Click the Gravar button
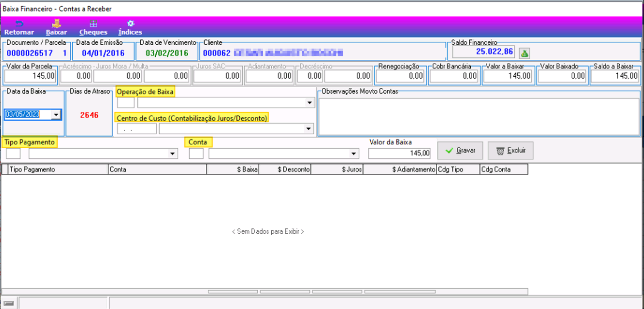Image resolution: width=644 pixels, height=309 pixels. [460, 151]
